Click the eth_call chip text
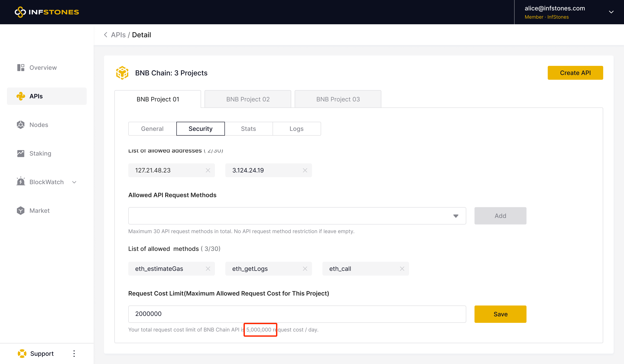 coord(340,268)
